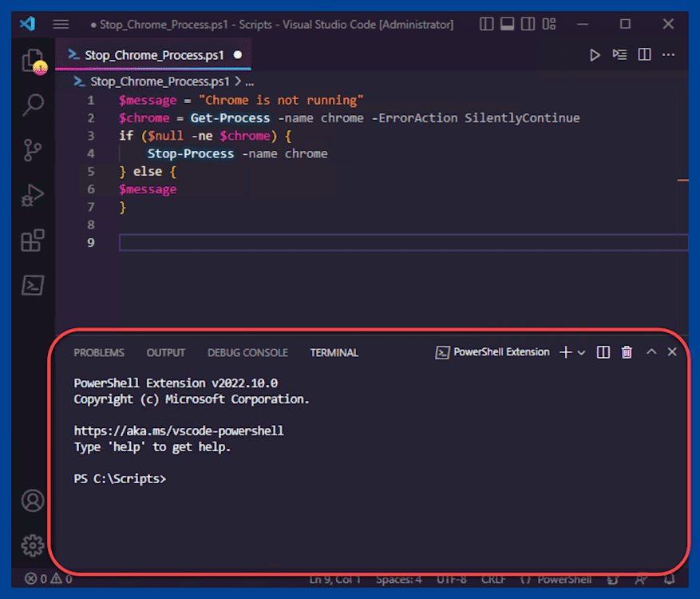The image size is (700, 599).
Task: Click the PS C:\Scripts> terminal prompt
Action: click(x=120, y=478)
